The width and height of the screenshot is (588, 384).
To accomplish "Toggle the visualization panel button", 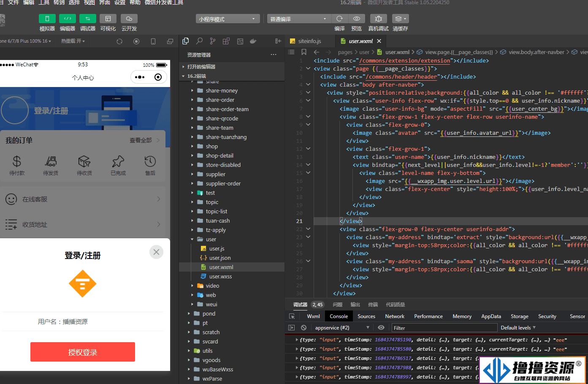I will (108, 19).
